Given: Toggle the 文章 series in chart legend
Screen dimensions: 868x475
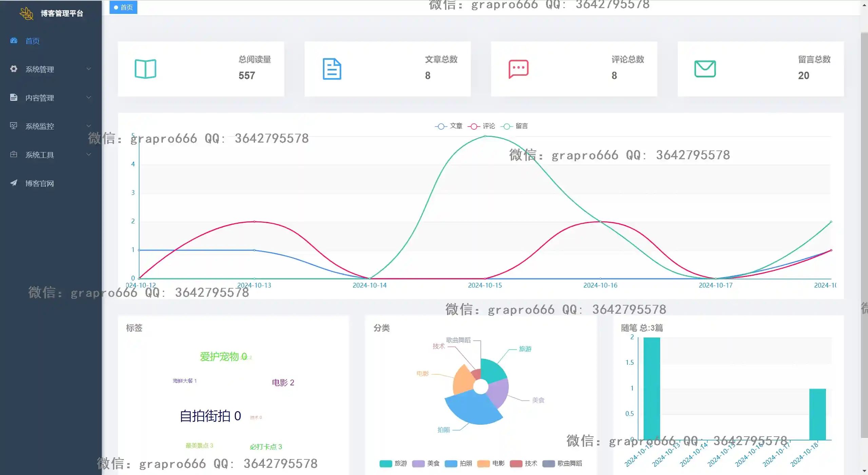Looking at the screenshot, I should click(x=448, y=126).
